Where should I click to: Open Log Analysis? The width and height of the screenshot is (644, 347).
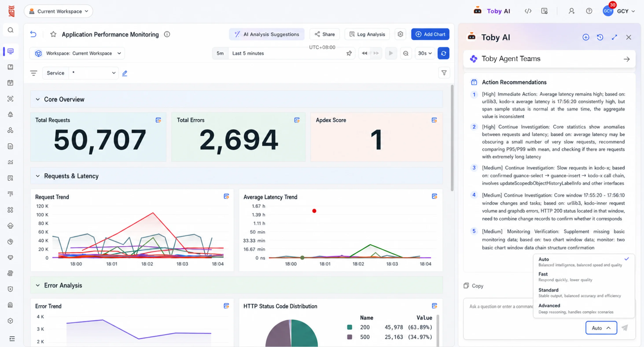(367, 34)
